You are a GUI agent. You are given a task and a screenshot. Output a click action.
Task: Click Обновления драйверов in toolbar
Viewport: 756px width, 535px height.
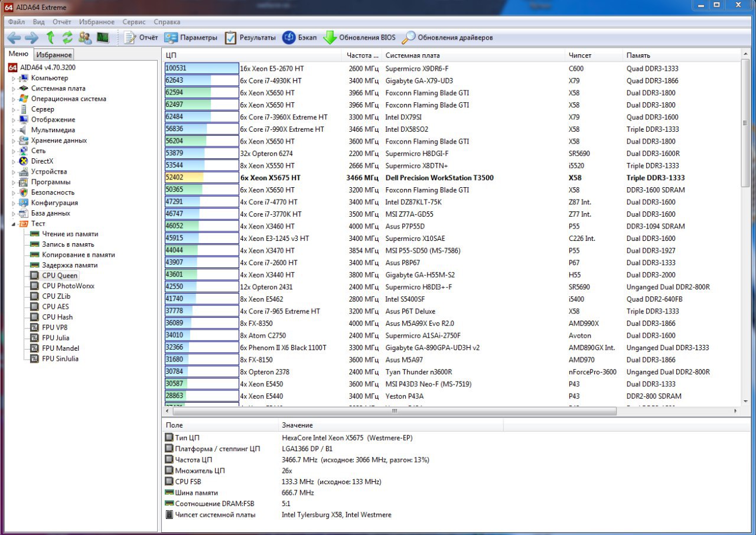(447, 38)
